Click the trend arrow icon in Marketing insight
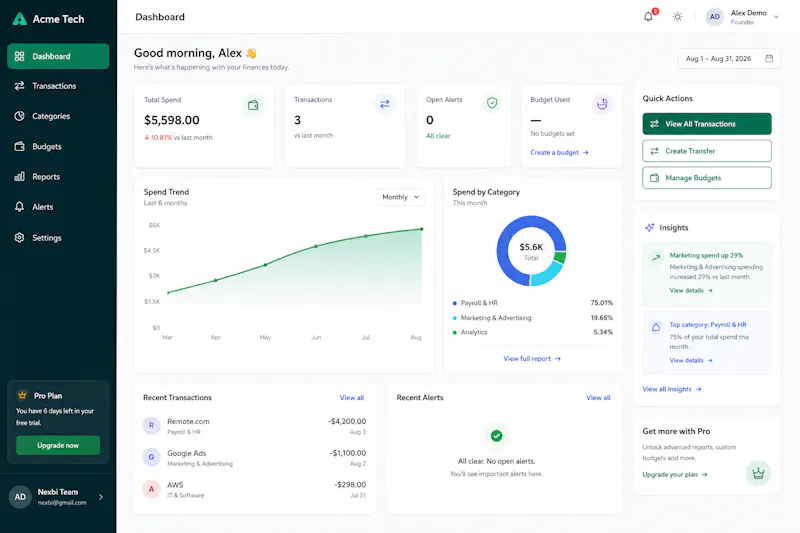Image resolution: width=800 pixels, height=533 pixels. 656,258
